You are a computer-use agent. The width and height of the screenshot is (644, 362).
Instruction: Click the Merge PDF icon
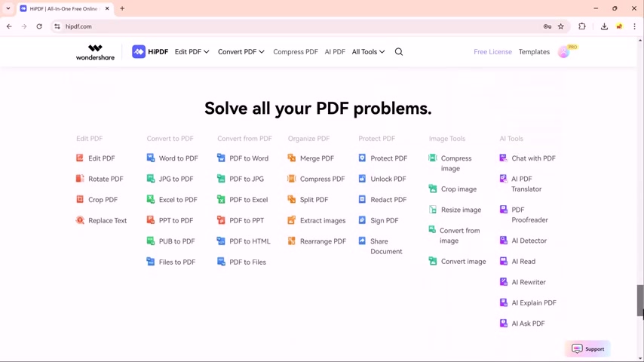pos(292,158)
